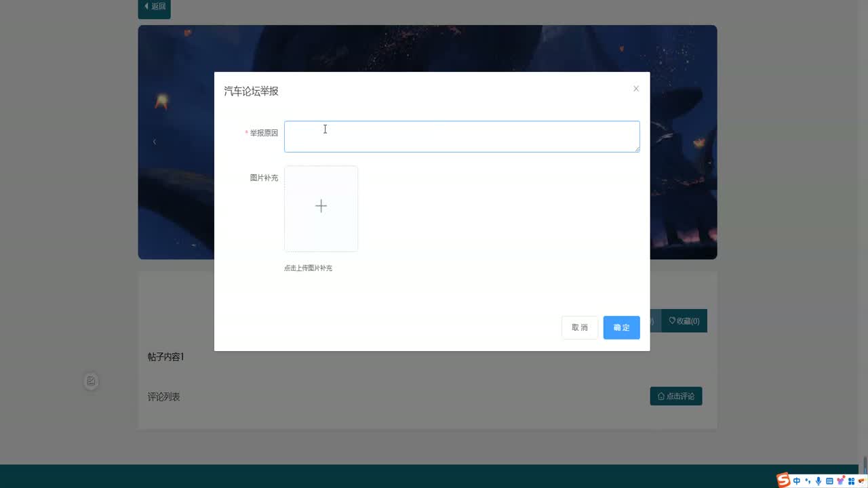This screenshot has width=868, height=488.
Task: Focus the 举报原因 text area
Action: [x=462, y=136]
